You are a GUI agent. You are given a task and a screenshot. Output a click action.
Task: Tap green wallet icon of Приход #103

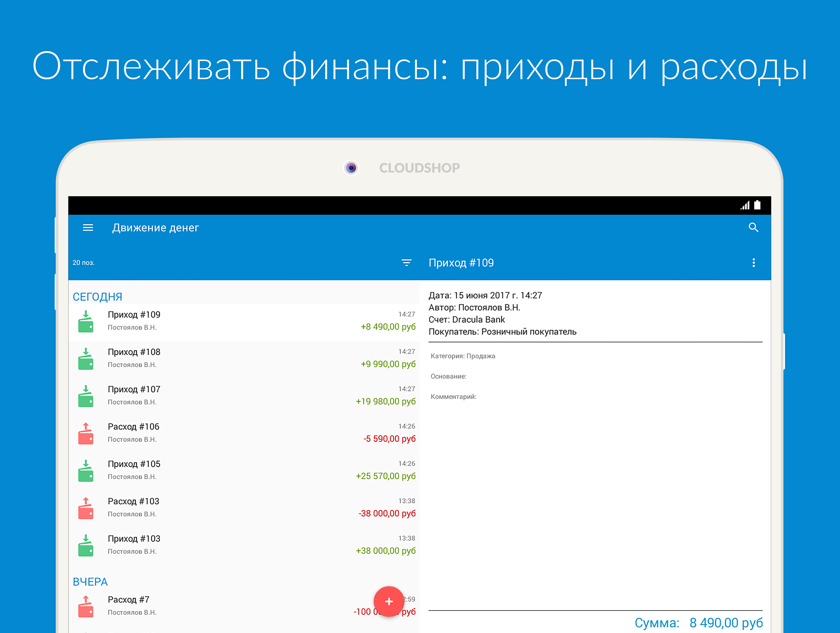[86, 545]
